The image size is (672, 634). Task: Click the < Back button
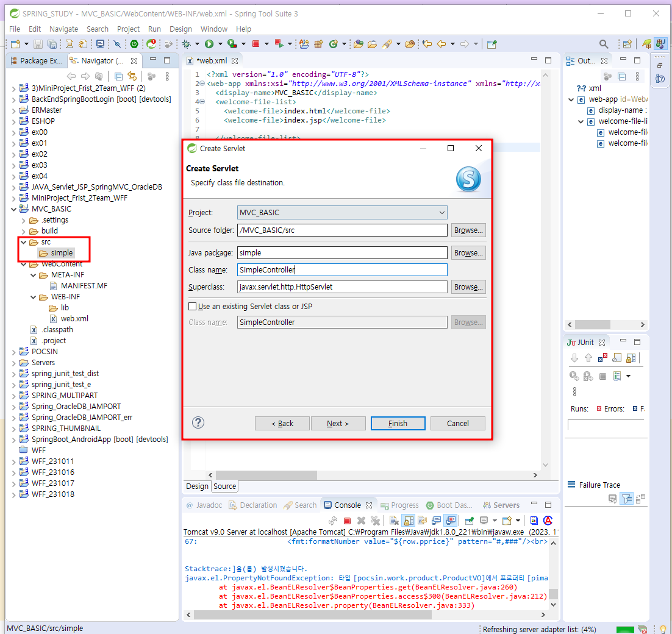pos(282,423)
